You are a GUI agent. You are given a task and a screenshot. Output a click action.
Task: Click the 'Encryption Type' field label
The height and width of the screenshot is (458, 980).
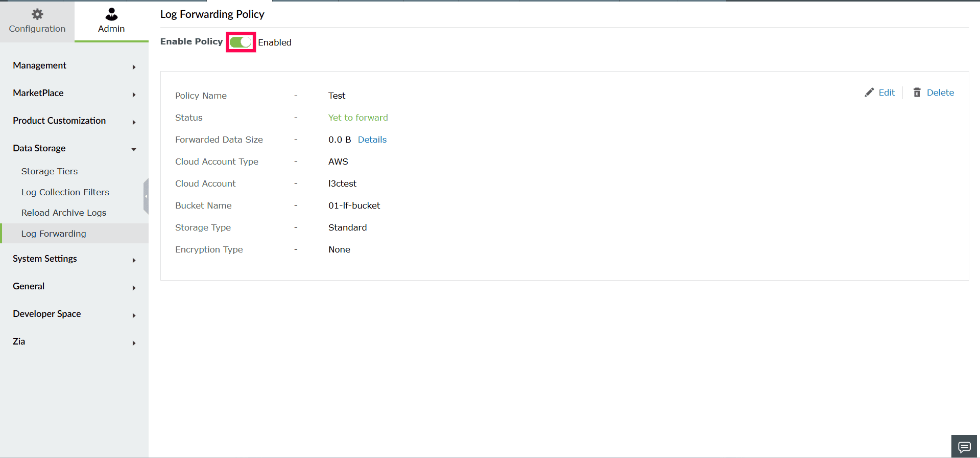coord(209,249)
